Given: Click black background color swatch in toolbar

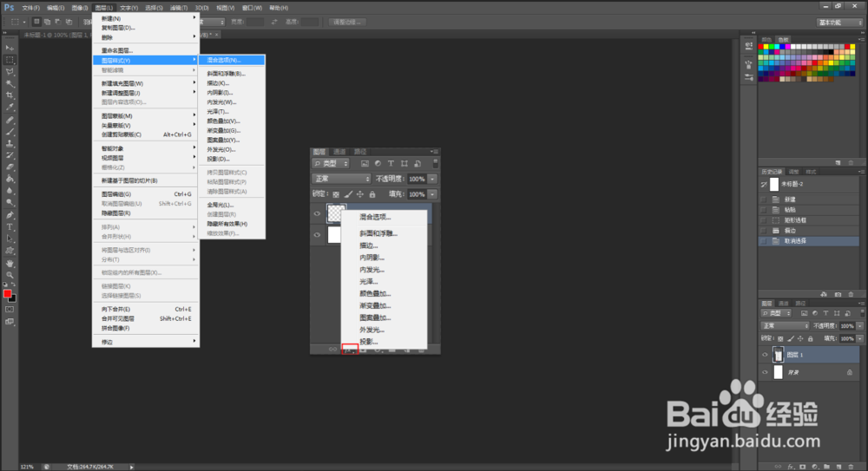Looking at the screenshot, I should point(13,299).
